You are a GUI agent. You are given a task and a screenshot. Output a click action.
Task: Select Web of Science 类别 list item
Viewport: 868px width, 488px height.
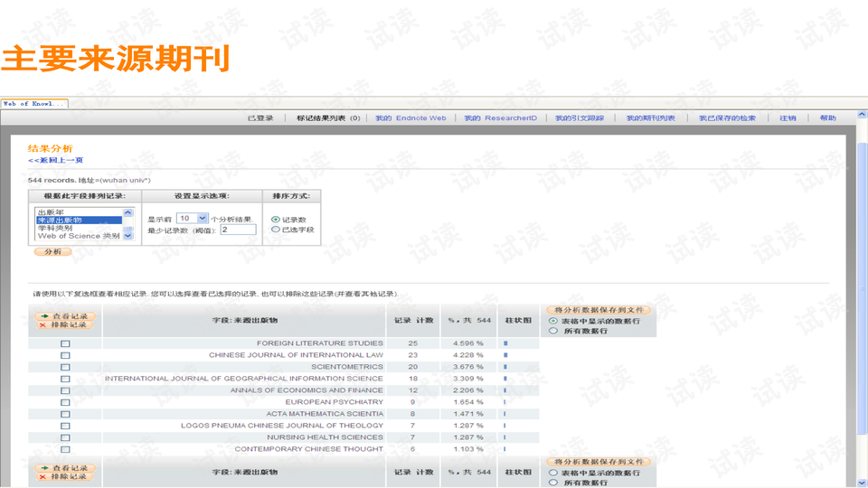tap(80, 236)
